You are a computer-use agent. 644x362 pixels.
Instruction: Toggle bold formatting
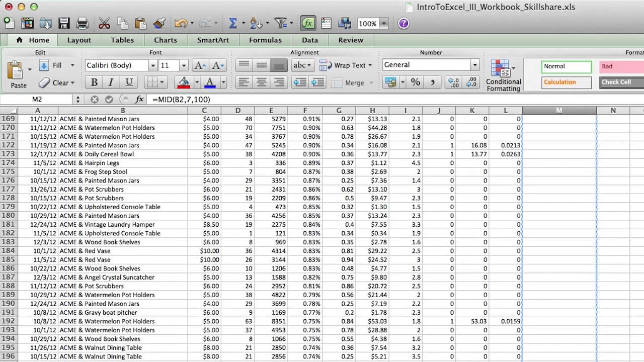94,82
